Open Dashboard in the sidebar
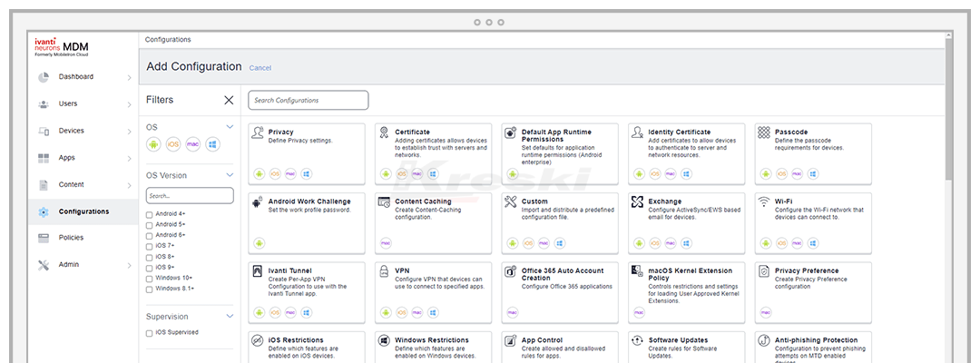The image size is (980, 363). pyautogui.click(x=76, y=77)
